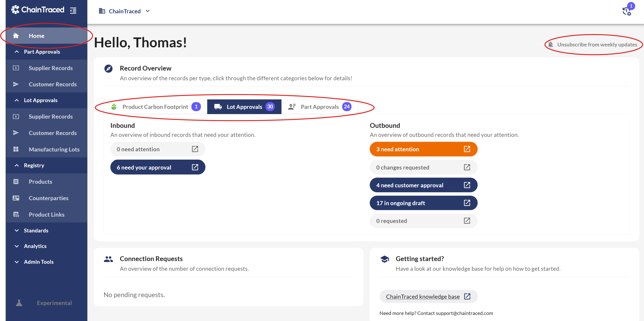The image size is (644, 321).
Task: Click the sidebar collapse menu icon
Action: click(x=73, y=11)
